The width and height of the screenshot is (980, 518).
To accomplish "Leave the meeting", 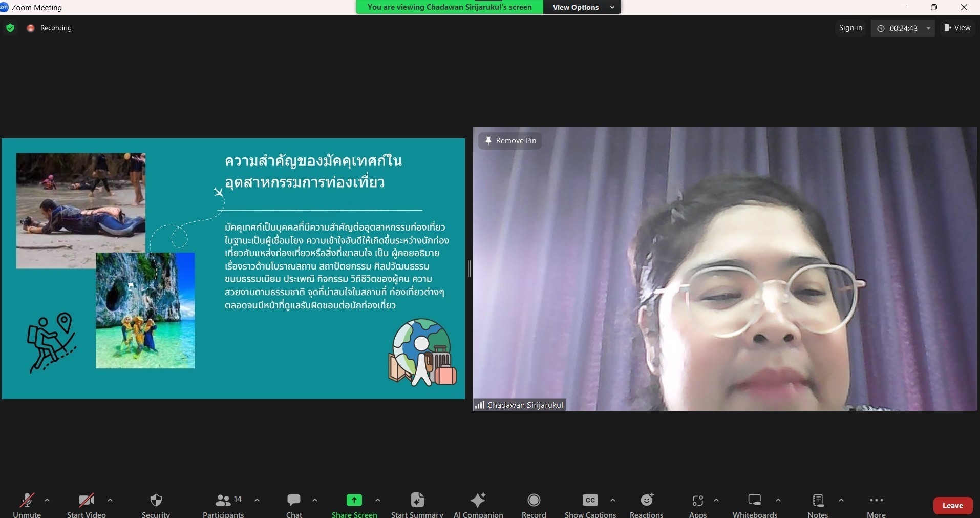I will (x=953, y=506).
